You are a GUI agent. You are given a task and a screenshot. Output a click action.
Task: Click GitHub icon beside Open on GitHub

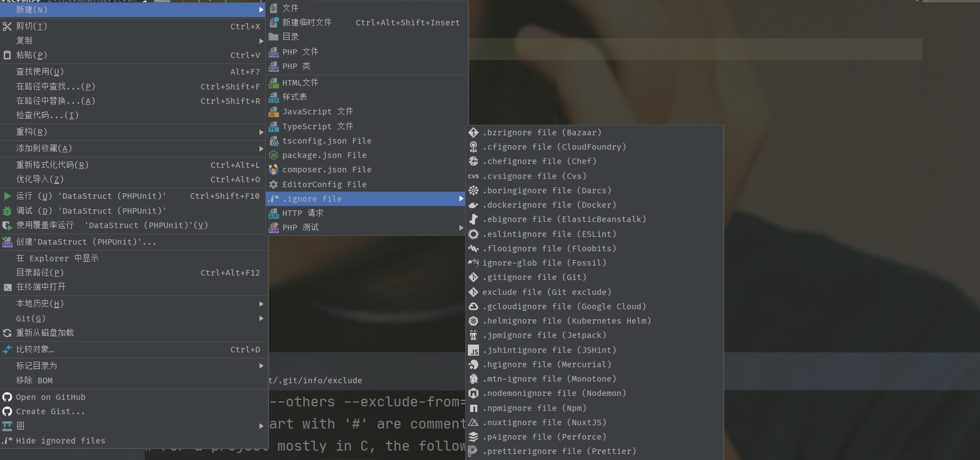pos(7,397)
